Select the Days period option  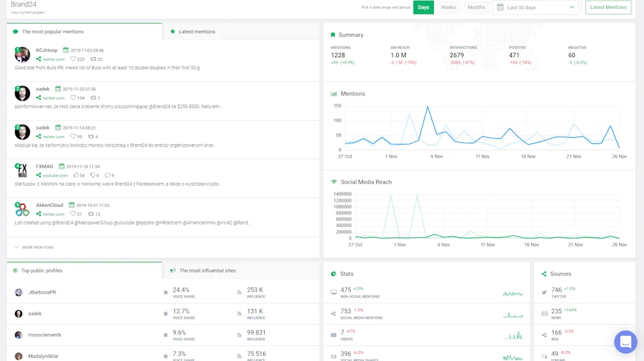pos(423,8)
